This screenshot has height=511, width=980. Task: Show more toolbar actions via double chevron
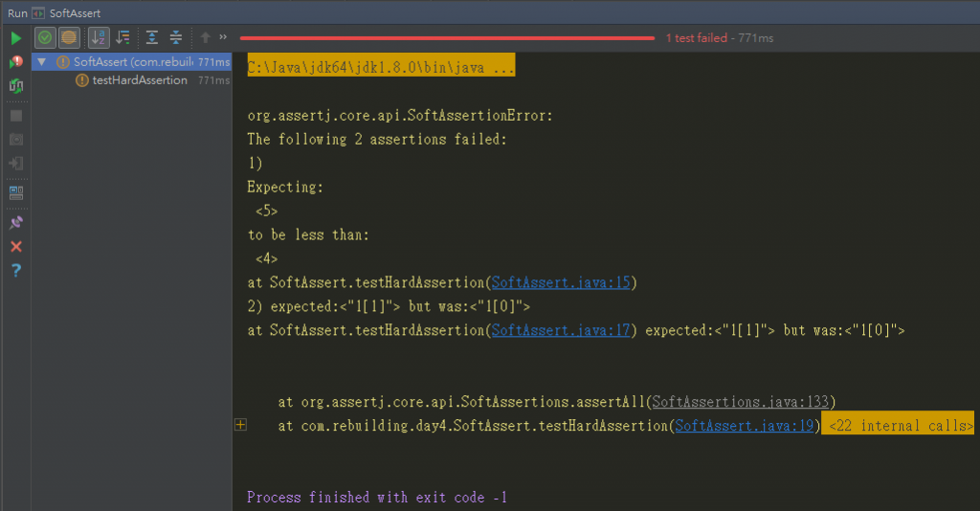click(x=223, y=37)
